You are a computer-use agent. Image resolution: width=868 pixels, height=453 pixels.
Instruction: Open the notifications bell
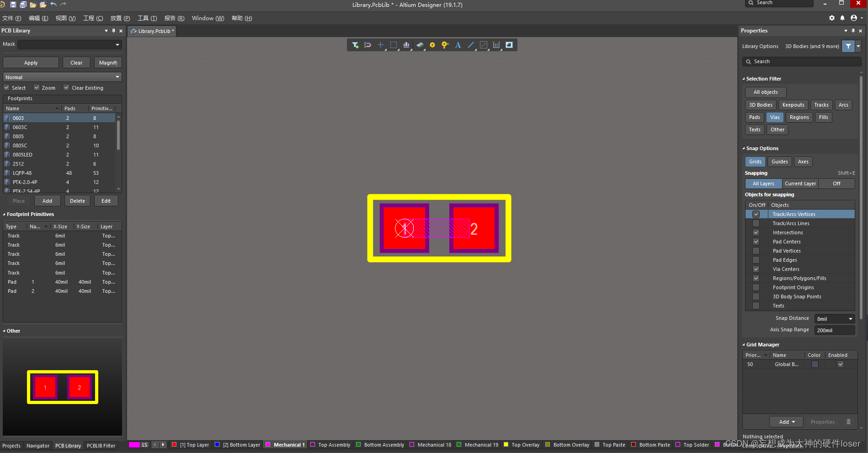coord(842,18)
